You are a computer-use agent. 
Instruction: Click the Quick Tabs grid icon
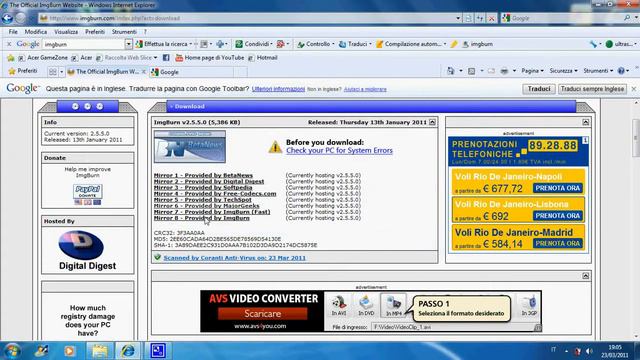[53, 72]
